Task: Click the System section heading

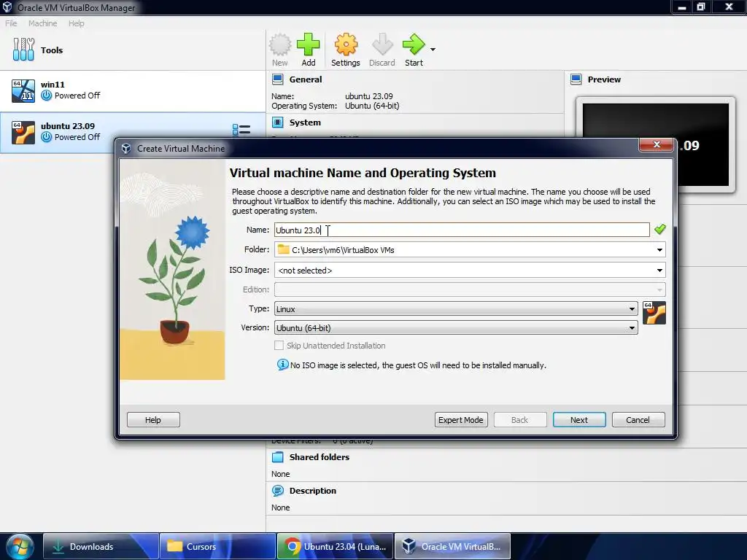Action: click(305, 122)
